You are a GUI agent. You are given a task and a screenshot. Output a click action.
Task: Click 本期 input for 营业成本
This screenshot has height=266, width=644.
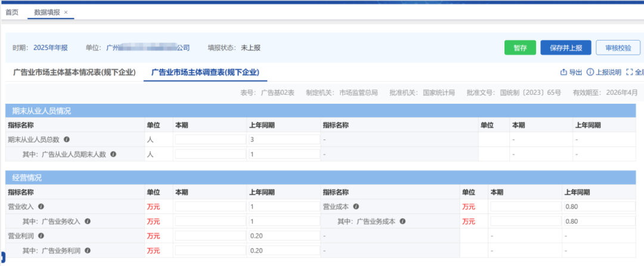pos(526,207)
